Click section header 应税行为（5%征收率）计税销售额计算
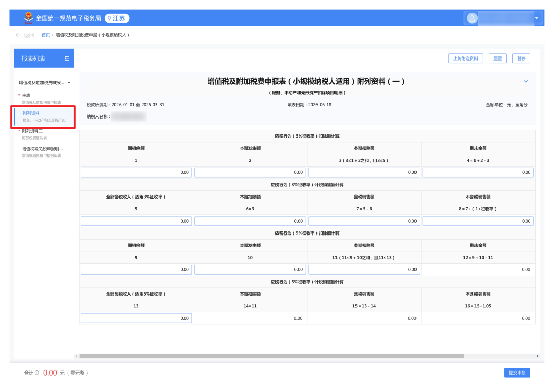 tap(307, 282)
